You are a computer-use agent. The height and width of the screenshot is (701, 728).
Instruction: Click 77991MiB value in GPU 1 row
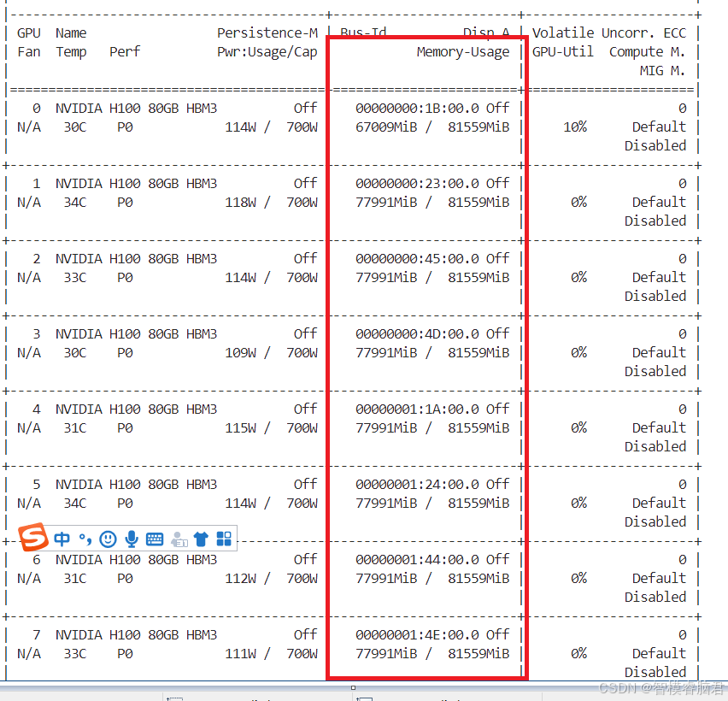coord(386,203)
